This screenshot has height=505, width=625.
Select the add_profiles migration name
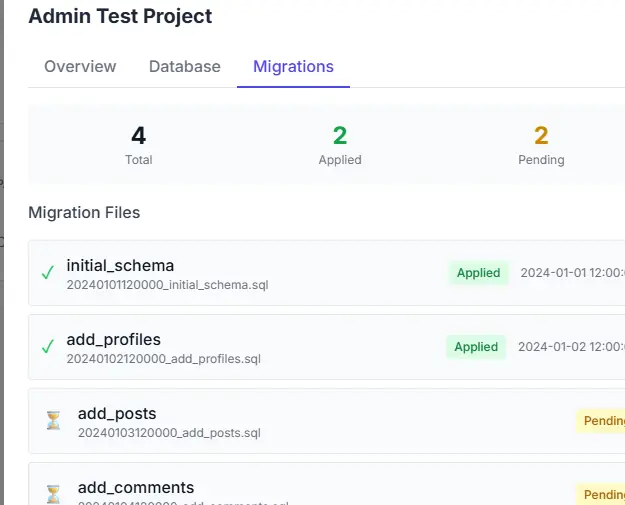click(114, 340)
